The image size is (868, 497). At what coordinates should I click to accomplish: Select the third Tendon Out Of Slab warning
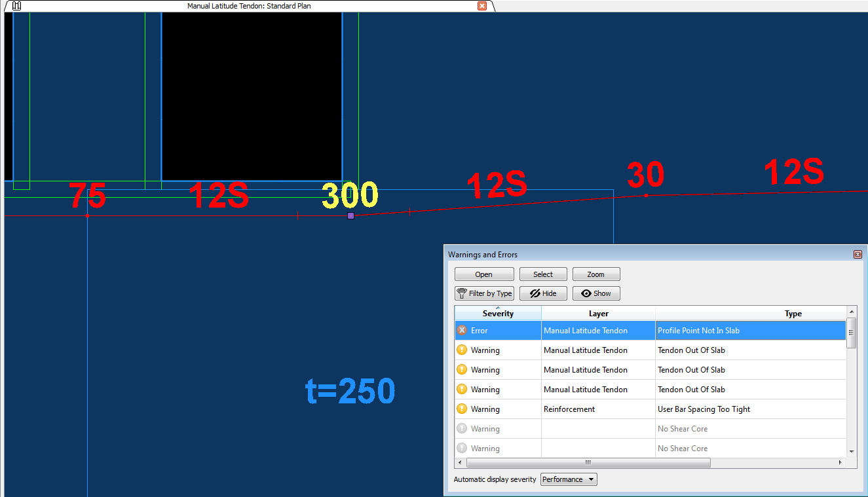coord(651,390)
